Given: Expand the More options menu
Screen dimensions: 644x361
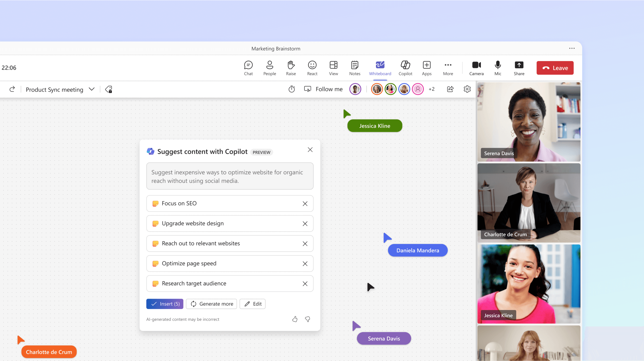Looking at the screenshot, I should tap(448, 68).
